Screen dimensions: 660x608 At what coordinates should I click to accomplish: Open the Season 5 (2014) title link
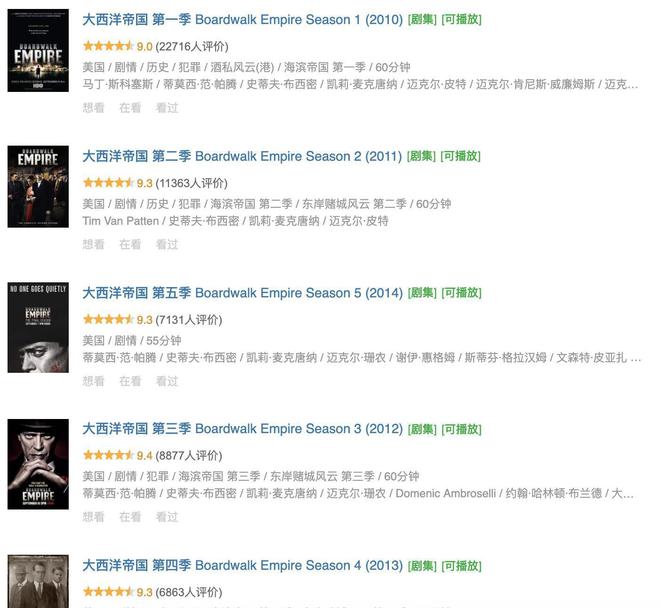[242, 293]
